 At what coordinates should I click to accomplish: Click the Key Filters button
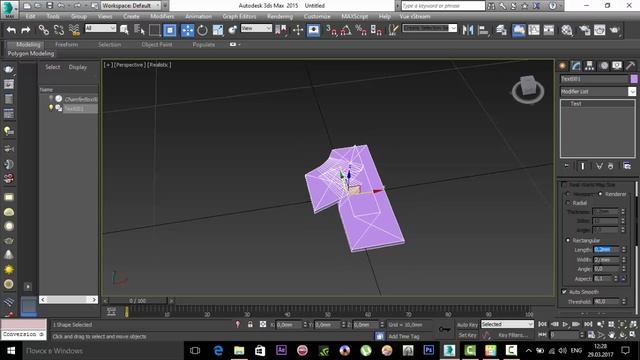[x=512, y=335]
